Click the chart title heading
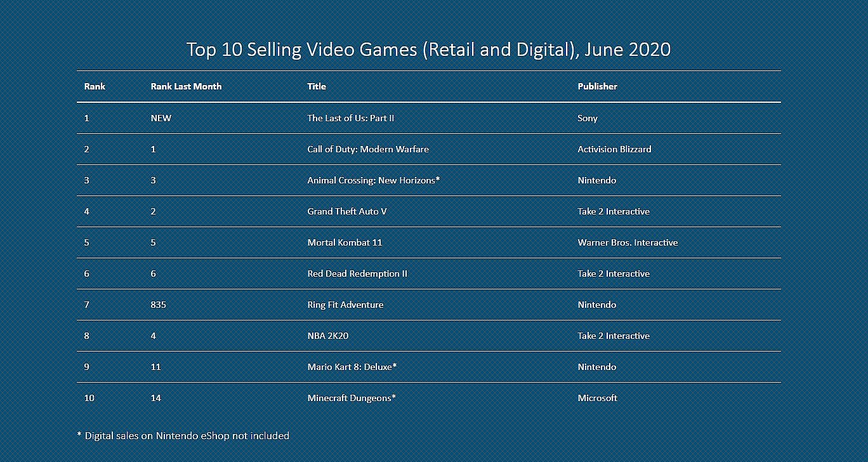Screen dimensions: 868x462 click(428, 49)
